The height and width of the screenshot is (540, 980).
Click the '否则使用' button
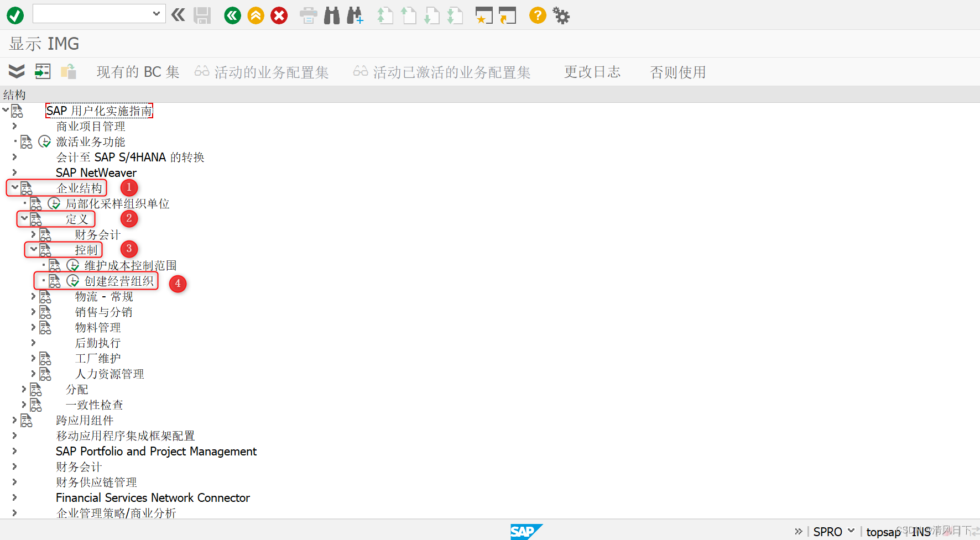click(x=677, y=72)
